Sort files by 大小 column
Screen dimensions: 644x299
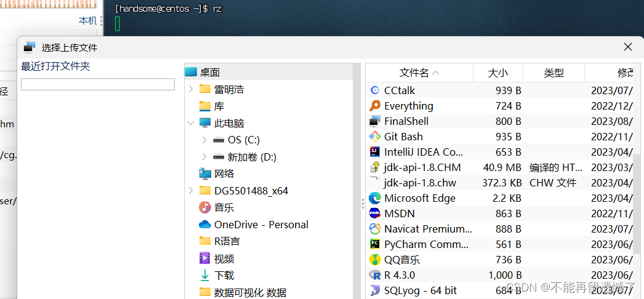tap(498, 73)
